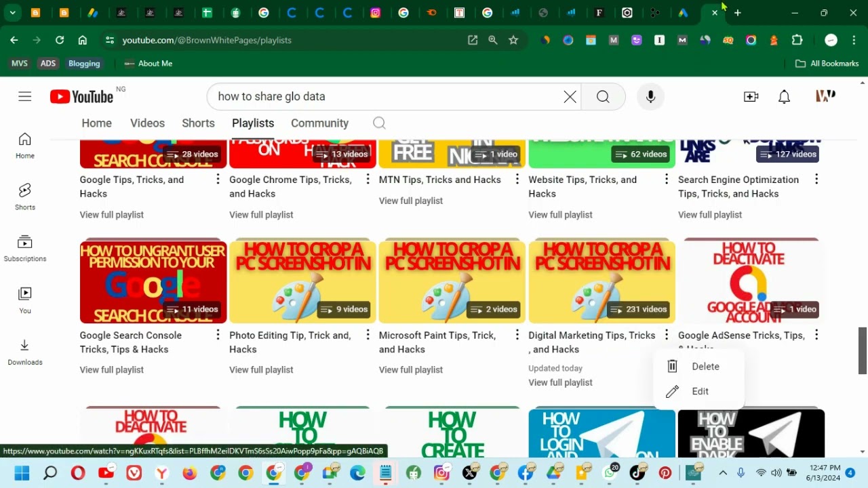Open options for Google AdSense Tricks playlist
The width and height of the screenshot is (868, 488).
[816, 335]
